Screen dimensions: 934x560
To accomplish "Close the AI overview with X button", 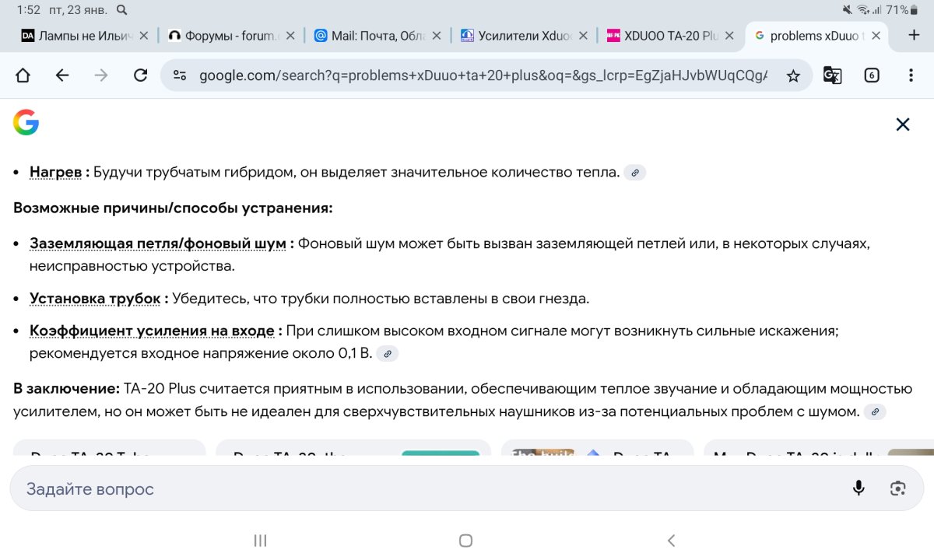I will [x=902, y=124].
